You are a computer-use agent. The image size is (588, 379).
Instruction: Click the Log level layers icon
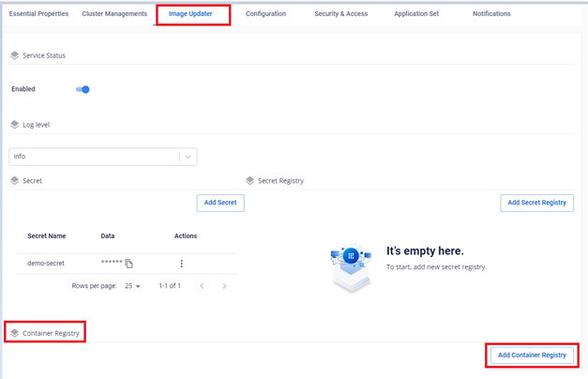[14, 124]
